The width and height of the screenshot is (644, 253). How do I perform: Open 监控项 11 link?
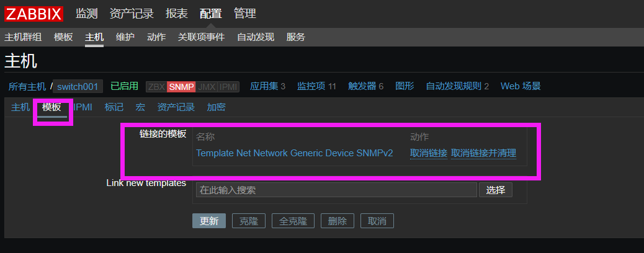[x=316, y=86]
